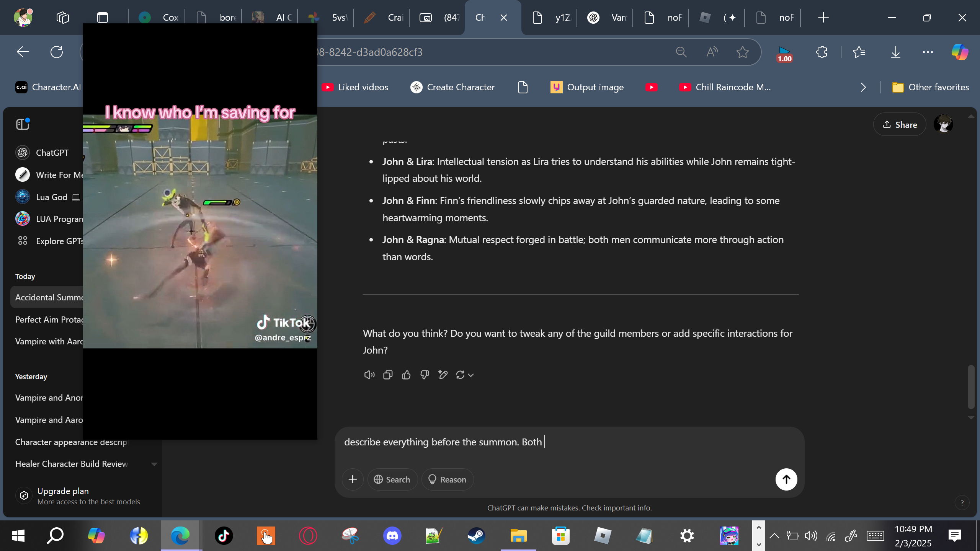Screen dimensions: 980x551
Task: Open a new browser tab
Action: click(x=823, y=18)
